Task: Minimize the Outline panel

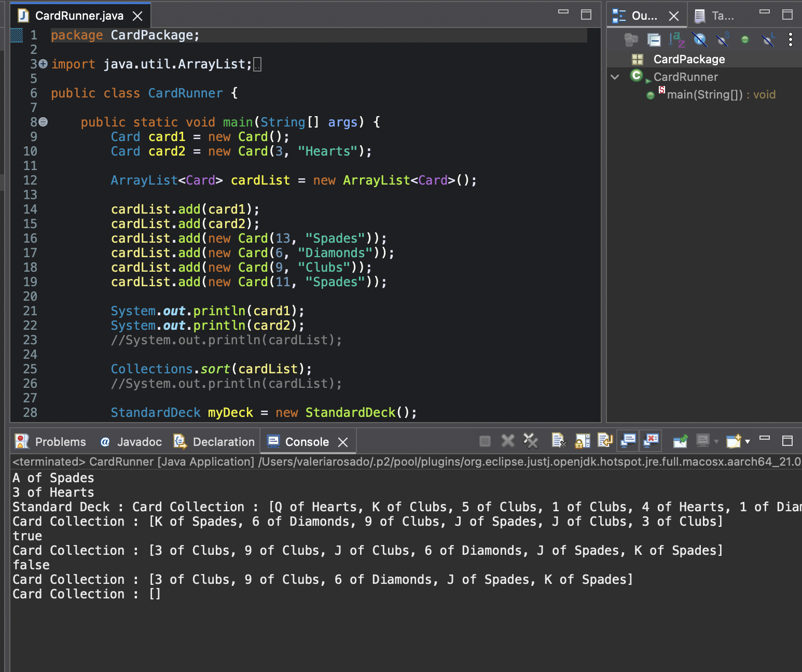Action: 764,11
